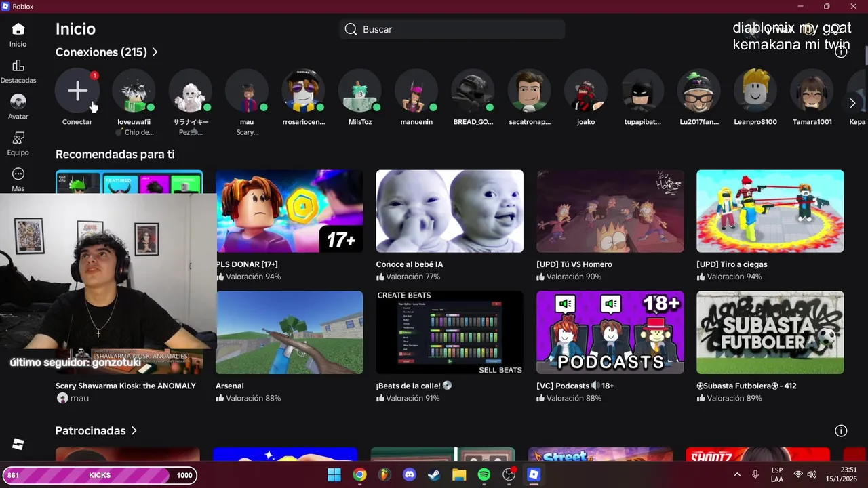Open manuenin's connection avatar
Screen dimensions: 868x488
(x=416, y=91)
